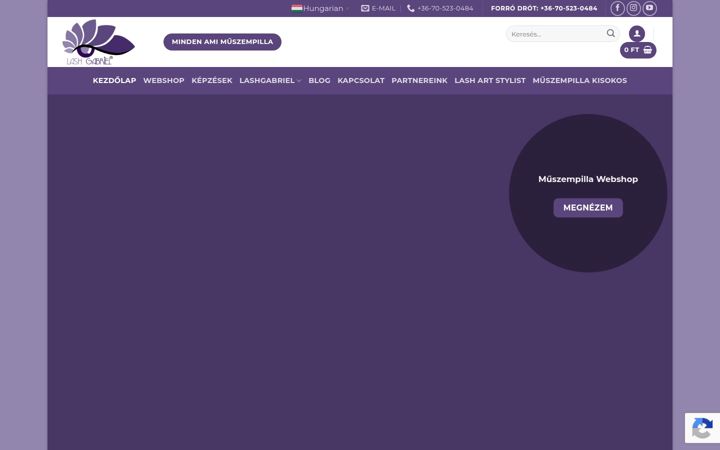Open the KÉPZÉSEK menu item

tap(212, 80)
